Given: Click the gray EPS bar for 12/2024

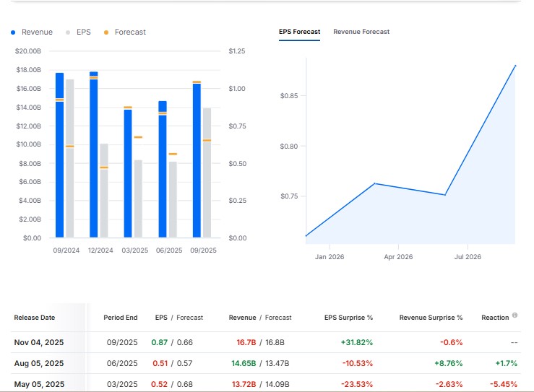Looking at the screenshot, I should click(x=104, y=195).
